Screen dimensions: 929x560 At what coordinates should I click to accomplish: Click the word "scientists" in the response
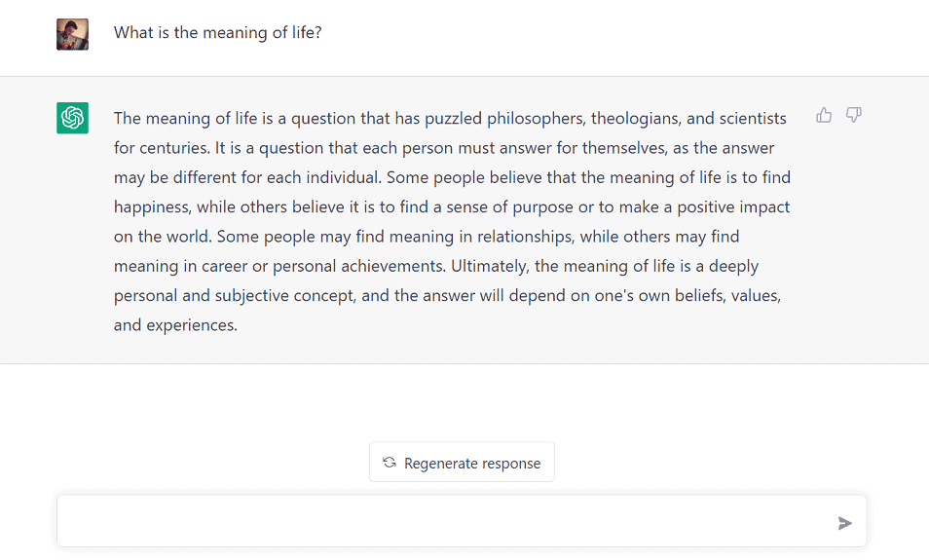[x=752, y=119]
